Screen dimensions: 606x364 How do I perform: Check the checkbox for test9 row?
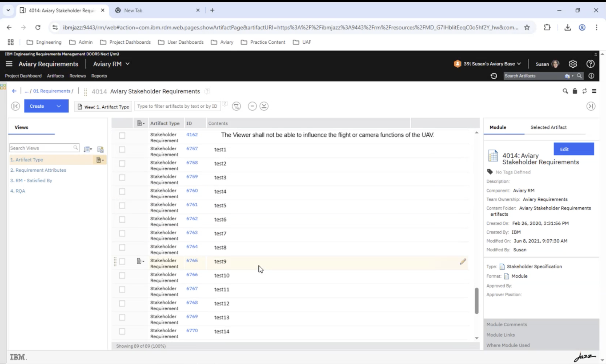click(122, 261)
